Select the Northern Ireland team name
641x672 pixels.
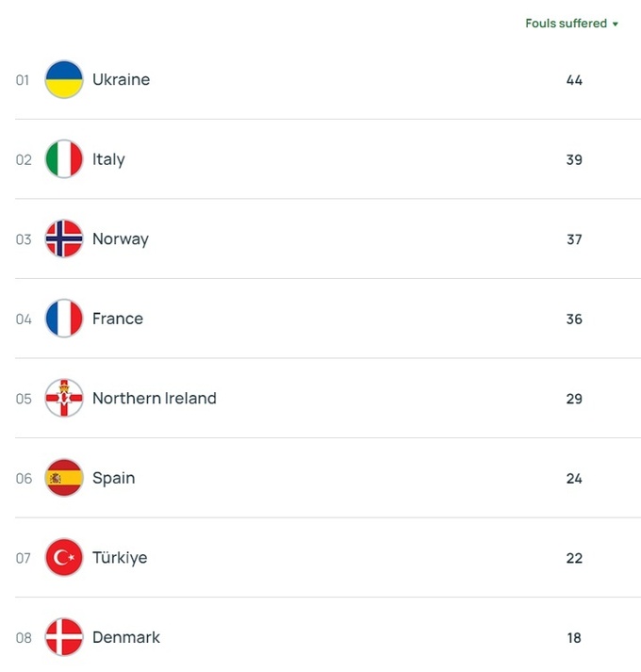155,399
